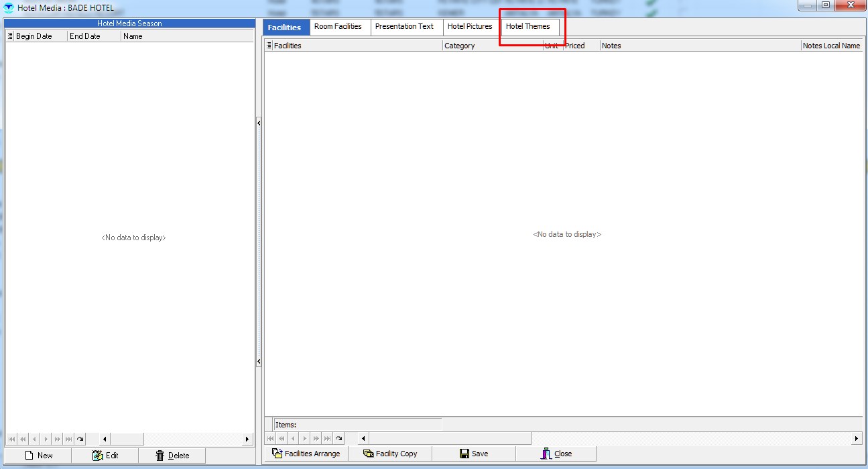Click the lower splitter collapse arrow

pyautogui.click(x=259, y=362)
